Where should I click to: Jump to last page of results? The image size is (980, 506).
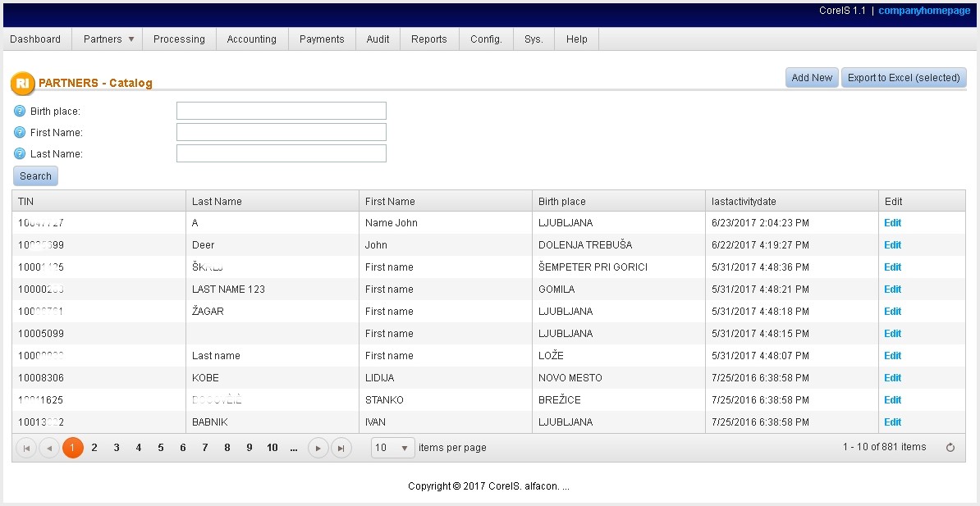tap(341, 448)
